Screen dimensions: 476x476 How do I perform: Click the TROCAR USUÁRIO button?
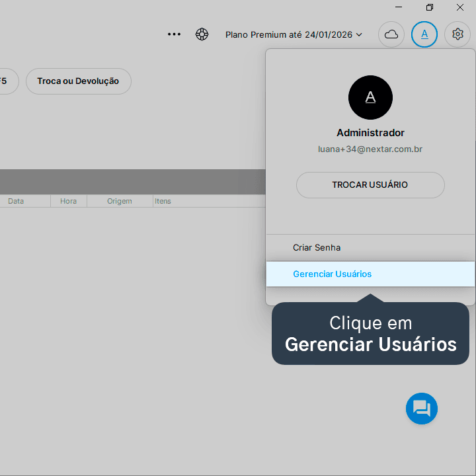pos(370,185)
